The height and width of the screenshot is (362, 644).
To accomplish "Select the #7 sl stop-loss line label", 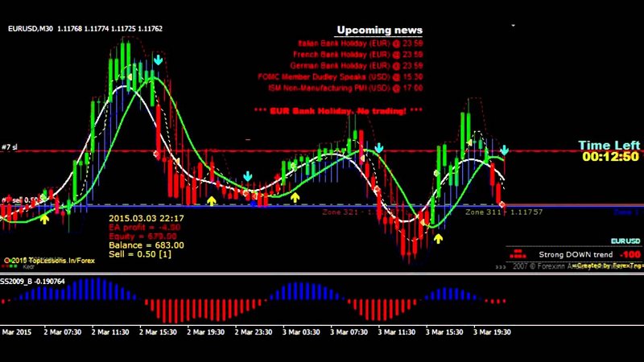I will point(10,147).
